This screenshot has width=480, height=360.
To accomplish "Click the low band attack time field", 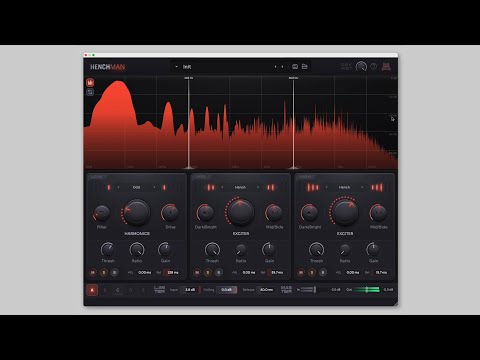I will click(145, 272).
